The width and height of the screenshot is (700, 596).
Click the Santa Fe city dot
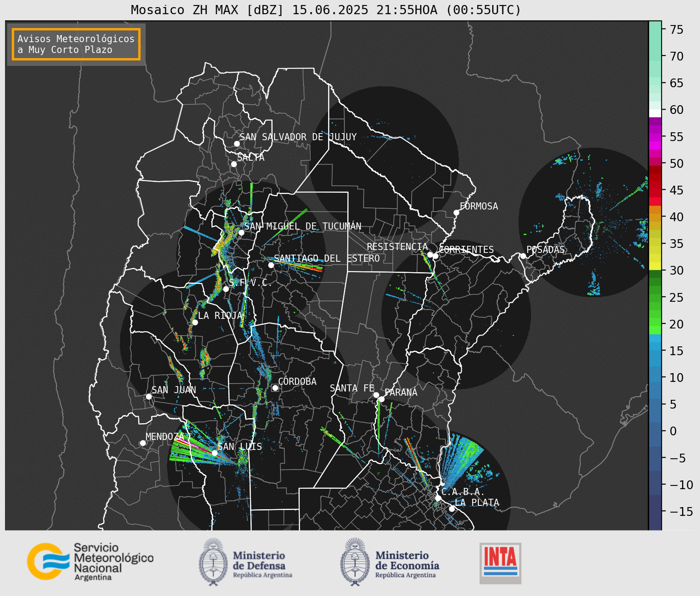click(376, 395)
